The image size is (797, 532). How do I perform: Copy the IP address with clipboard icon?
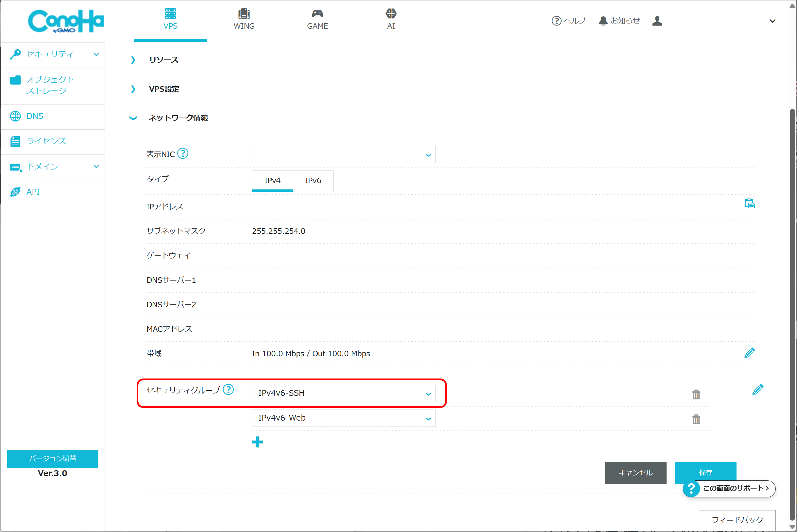pyautogui.click(x=749, y=203)
